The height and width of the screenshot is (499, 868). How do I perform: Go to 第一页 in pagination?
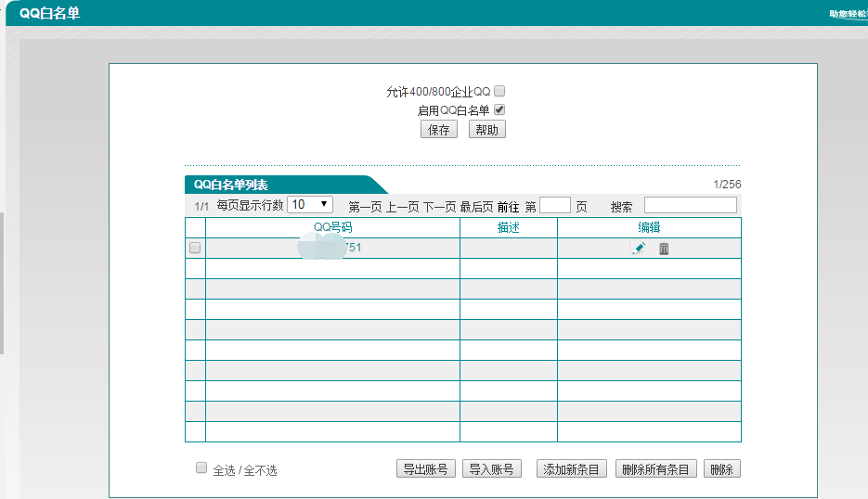pos(365,207)
